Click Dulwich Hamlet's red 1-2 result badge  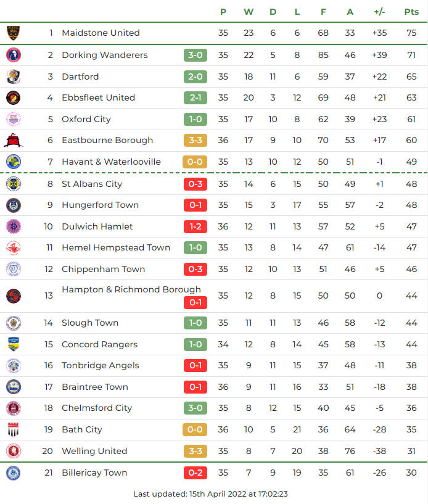pyautogui.click(x=195, y=226)
